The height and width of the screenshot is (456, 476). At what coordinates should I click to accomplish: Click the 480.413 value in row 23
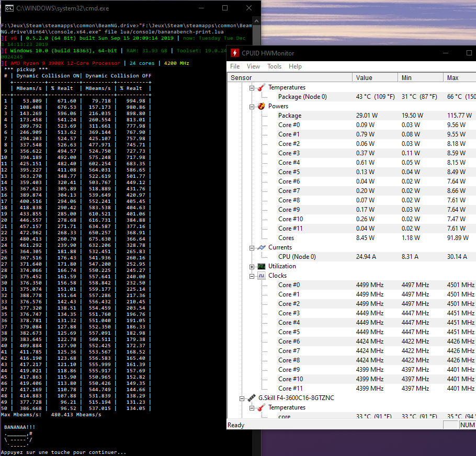click(x=31, y=239)
